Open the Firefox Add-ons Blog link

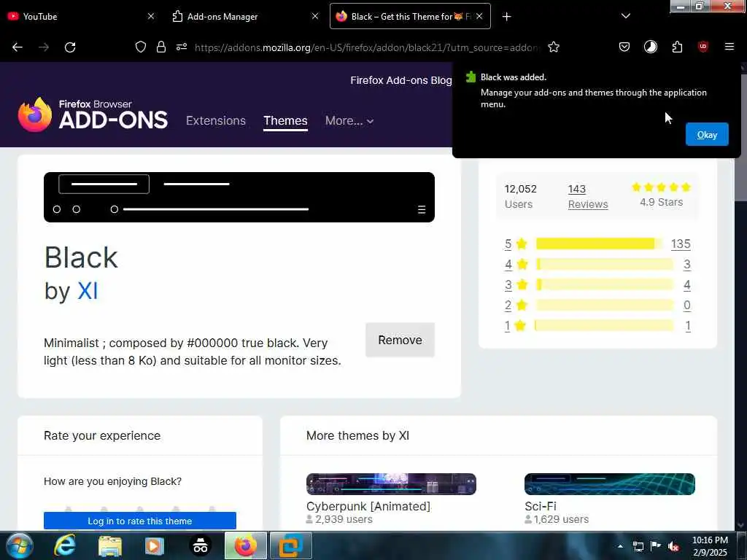coord(400,80)
